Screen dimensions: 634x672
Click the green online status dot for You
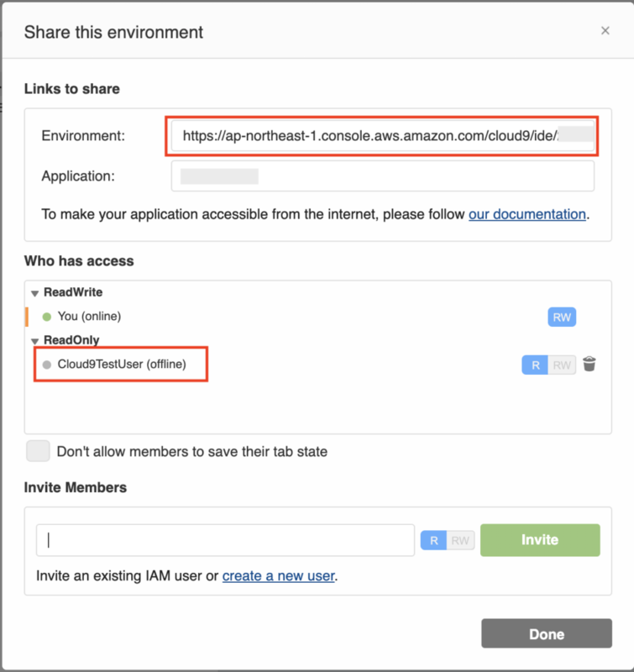tap(47, 317)
